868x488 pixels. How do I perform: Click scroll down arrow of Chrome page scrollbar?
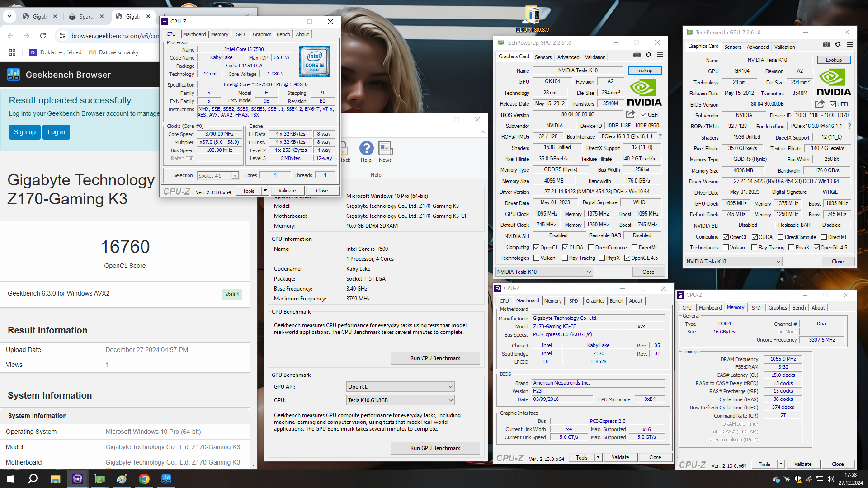tap(253, 465)
